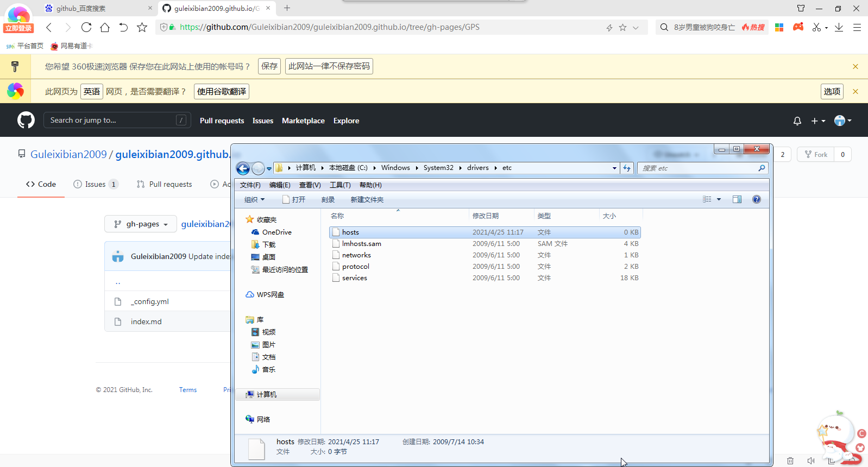Focus the GitHub search field
Viewport: 868px width, 467px height.
(117, 120)
